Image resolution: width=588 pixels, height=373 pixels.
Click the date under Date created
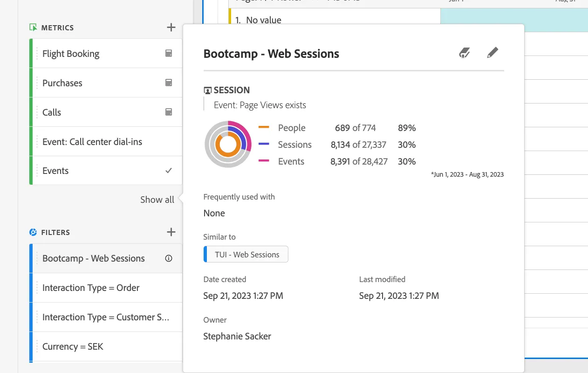tap(243, 296)
